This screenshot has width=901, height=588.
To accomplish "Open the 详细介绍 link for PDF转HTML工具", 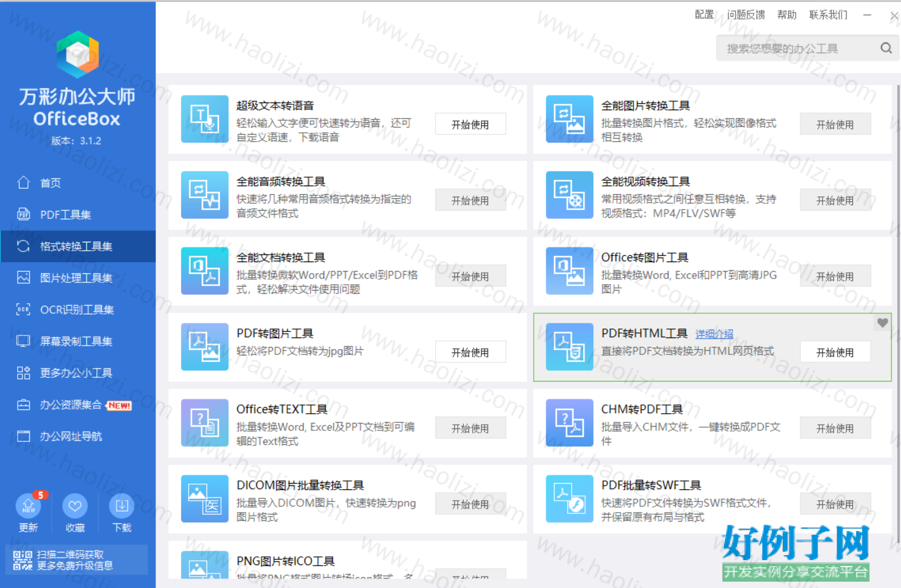I will (x=714, y=334).
